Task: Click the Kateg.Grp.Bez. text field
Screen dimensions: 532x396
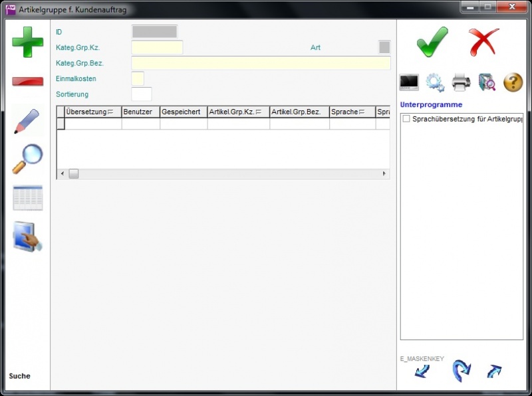Action: click(x=261, y=63)
